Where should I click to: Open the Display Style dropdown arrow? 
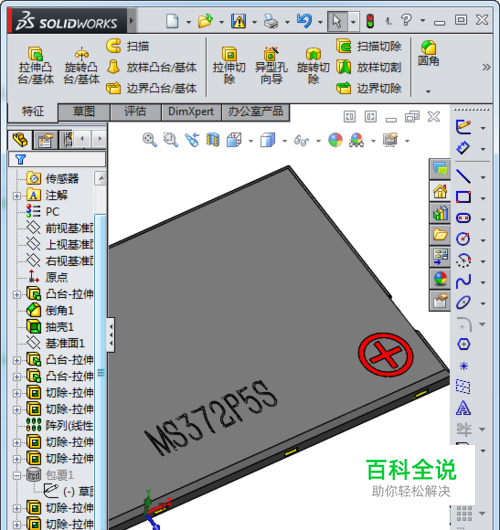point(284,141)
